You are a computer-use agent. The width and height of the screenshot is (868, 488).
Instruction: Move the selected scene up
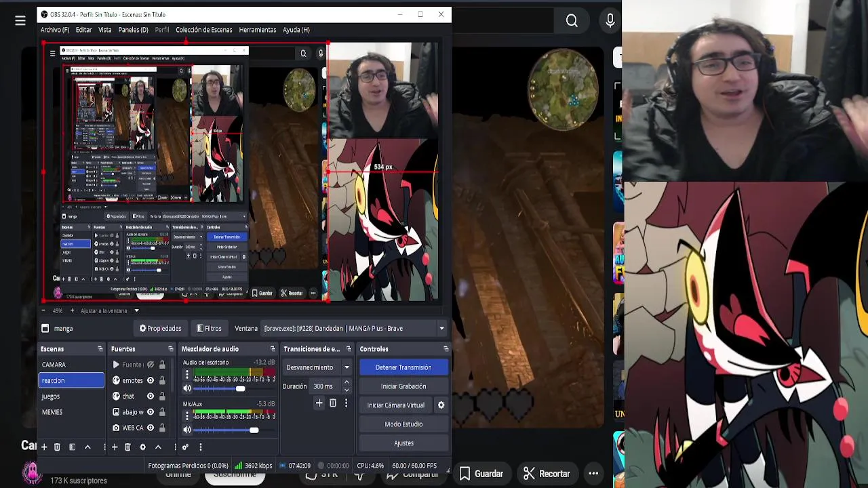(87, 447)
